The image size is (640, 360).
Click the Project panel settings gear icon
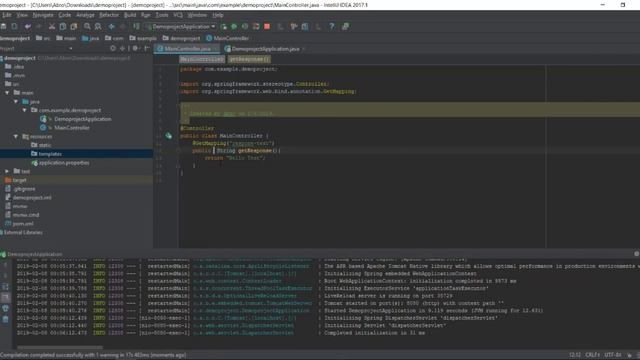pyautogui.click(x=135, y=49)
